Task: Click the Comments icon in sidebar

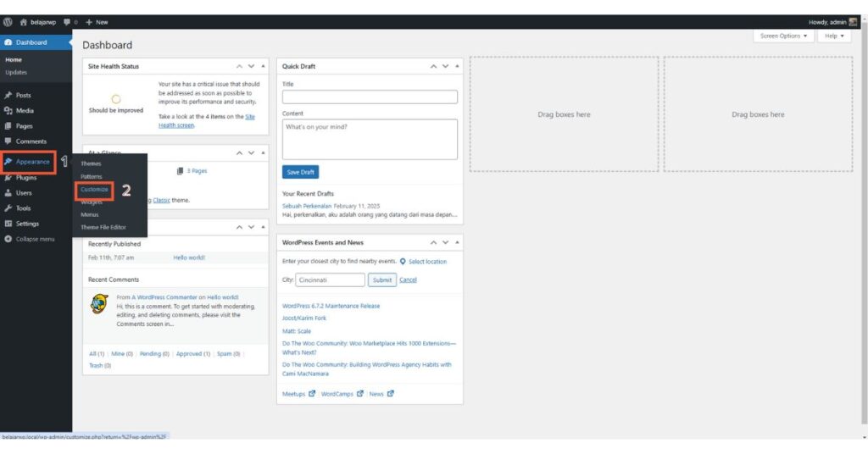Action: [8, 141]
